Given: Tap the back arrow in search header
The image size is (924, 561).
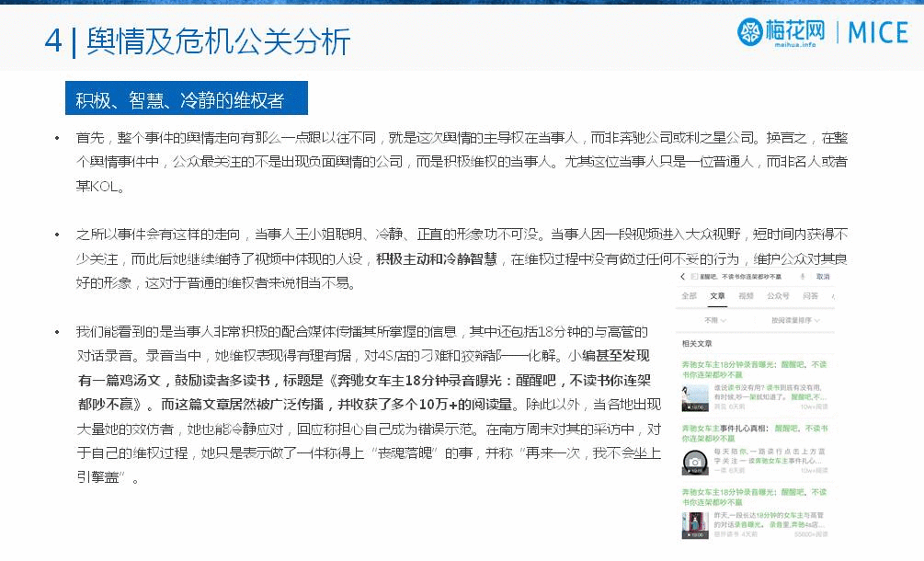Looking at the screenshot, I should pos(682,277).
